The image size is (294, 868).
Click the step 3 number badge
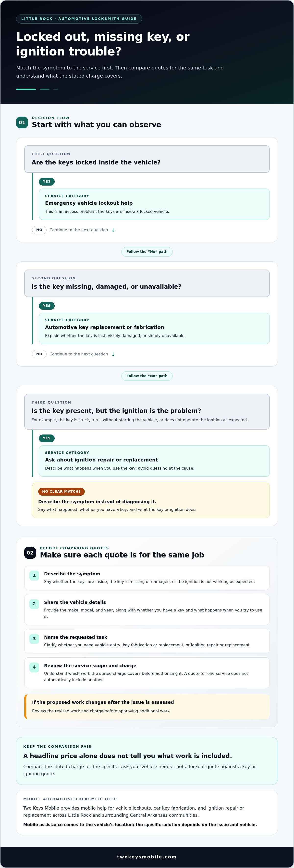tap(34, 639)
